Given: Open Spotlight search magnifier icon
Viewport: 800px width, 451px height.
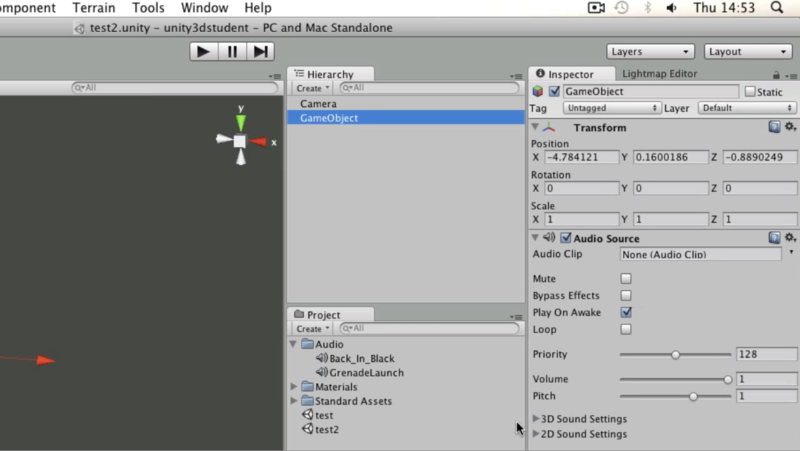Looking at the screenshot, I should (x=777, y=8).
